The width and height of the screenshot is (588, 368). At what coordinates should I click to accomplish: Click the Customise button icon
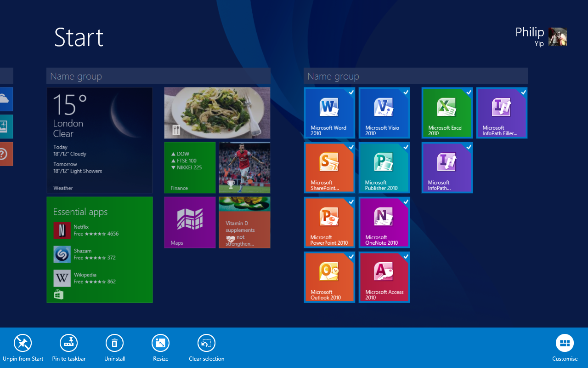[565, 343]
